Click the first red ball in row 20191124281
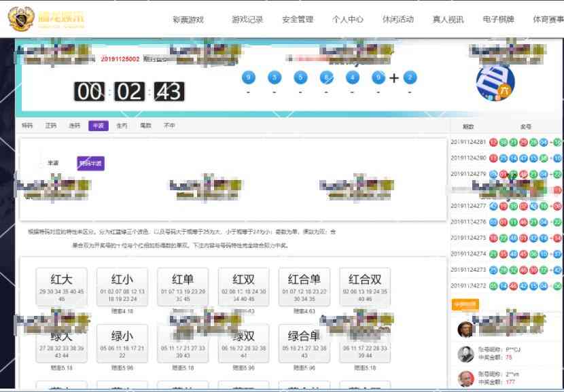The height and width of the screenshot is (392, 564). point(493,143)
